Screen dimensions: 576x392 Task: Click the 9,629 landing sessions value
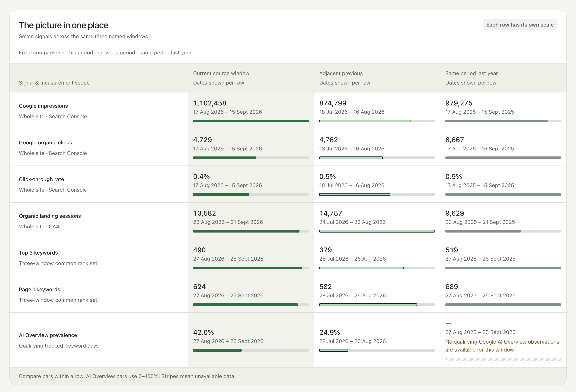tap(455, 213)
